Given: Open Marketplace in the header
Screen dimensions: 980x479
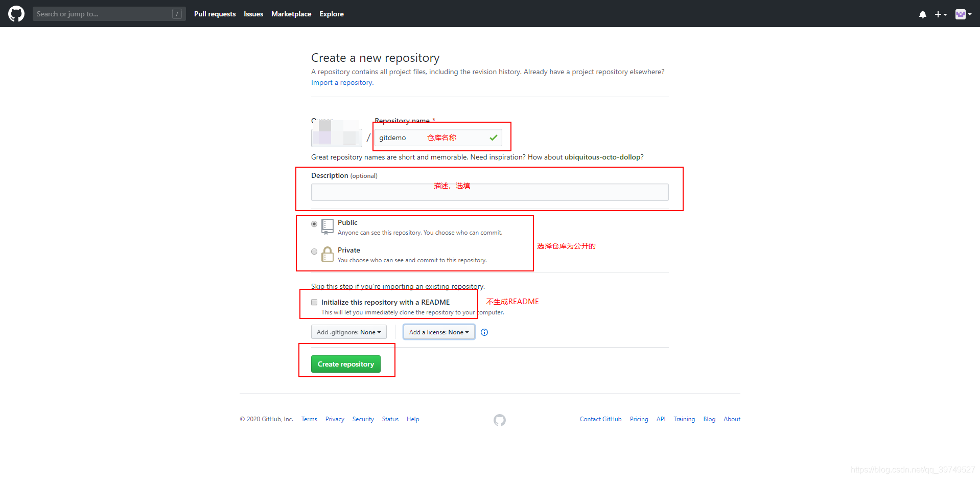Looking at the screenshot, I should (291, 14).
